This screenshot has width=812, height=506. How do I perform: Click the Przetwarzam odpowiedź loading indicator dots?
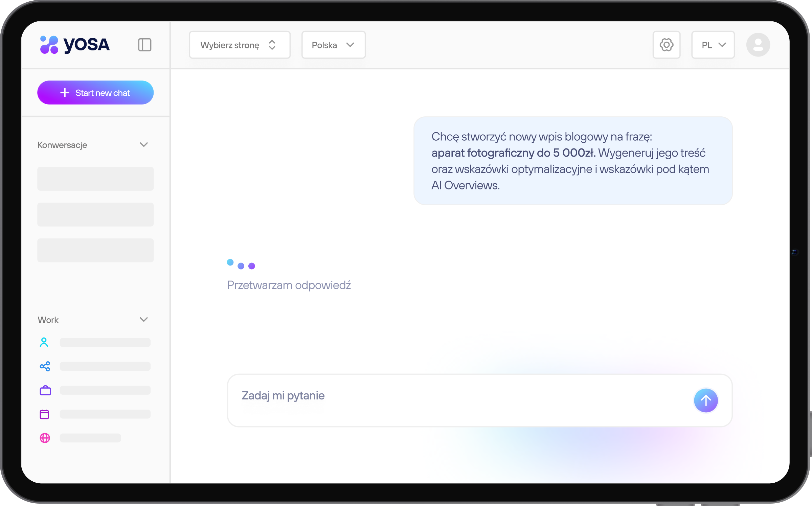pos(241,265)
